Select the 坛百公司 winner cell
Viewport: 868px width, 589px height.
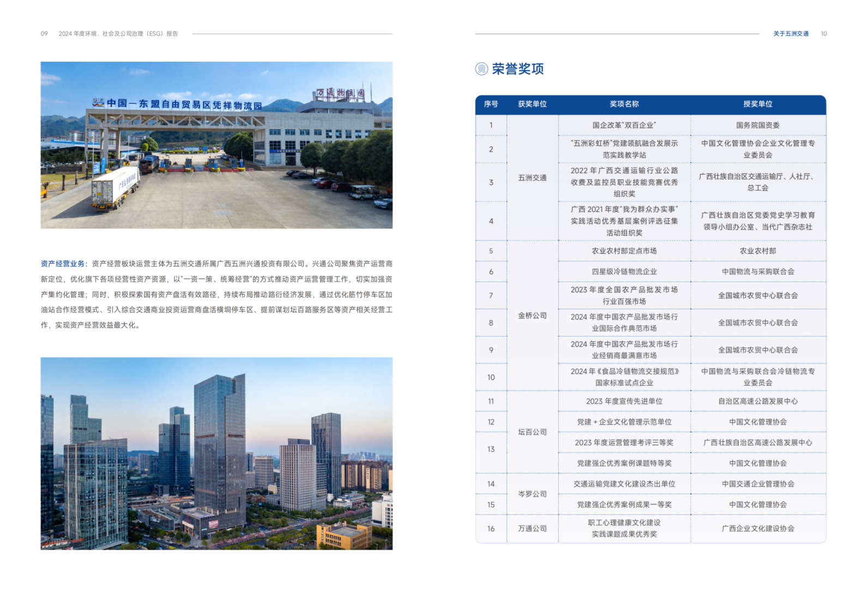[532, 432]
